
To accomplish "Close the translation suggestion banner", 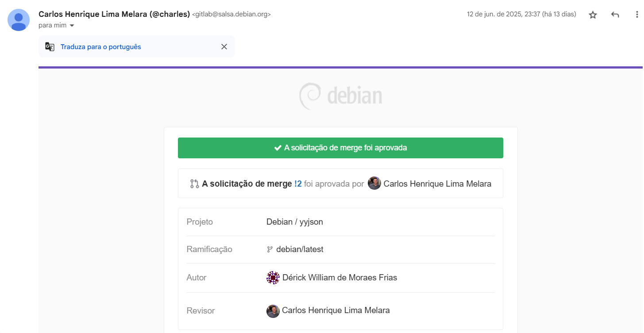I will [x=224, y=47].
